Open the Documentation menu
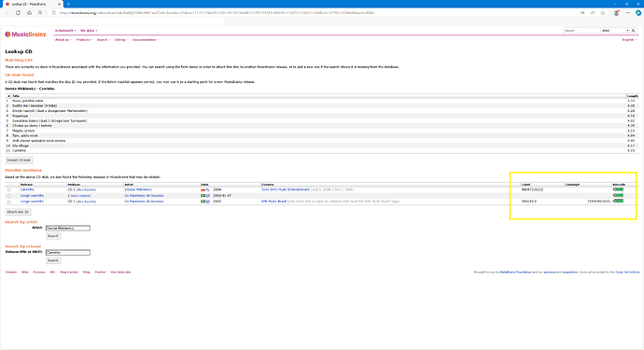The image size is (644, 350). (x=146, y=40)
